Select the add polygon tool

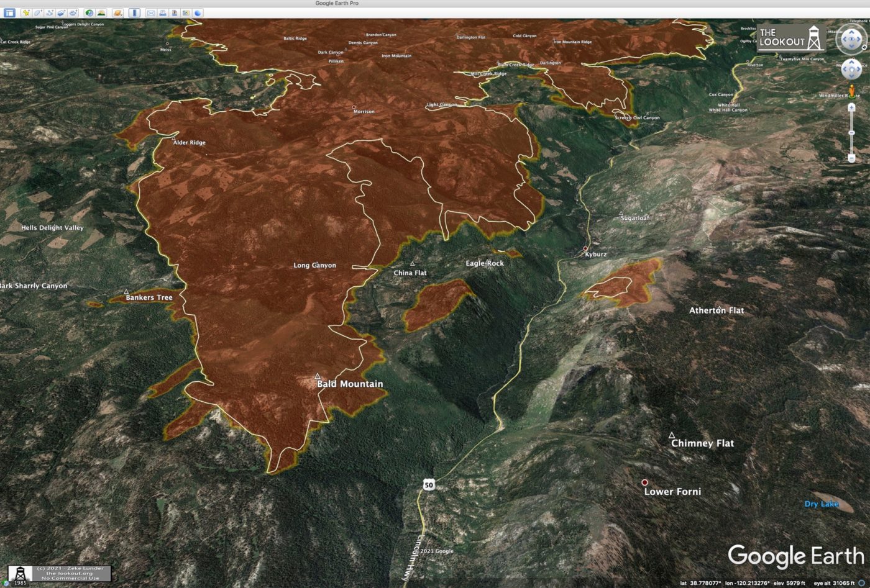point(38,12)
